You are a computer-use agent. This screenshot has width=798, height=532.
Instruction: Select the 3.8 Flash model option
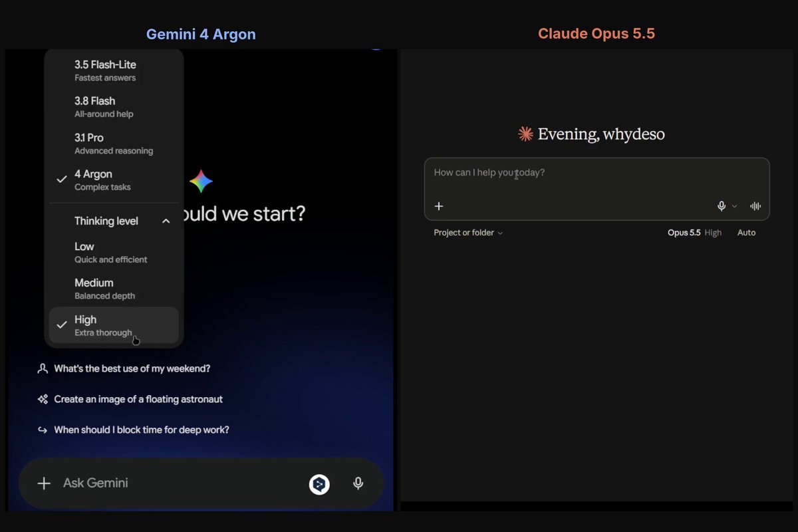[114, 107]
